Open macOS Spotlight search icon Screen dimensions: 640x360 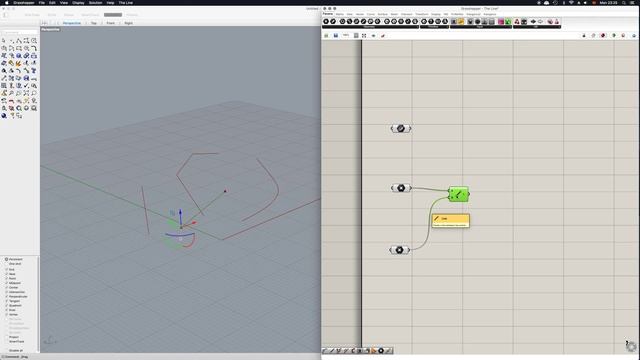624,2
